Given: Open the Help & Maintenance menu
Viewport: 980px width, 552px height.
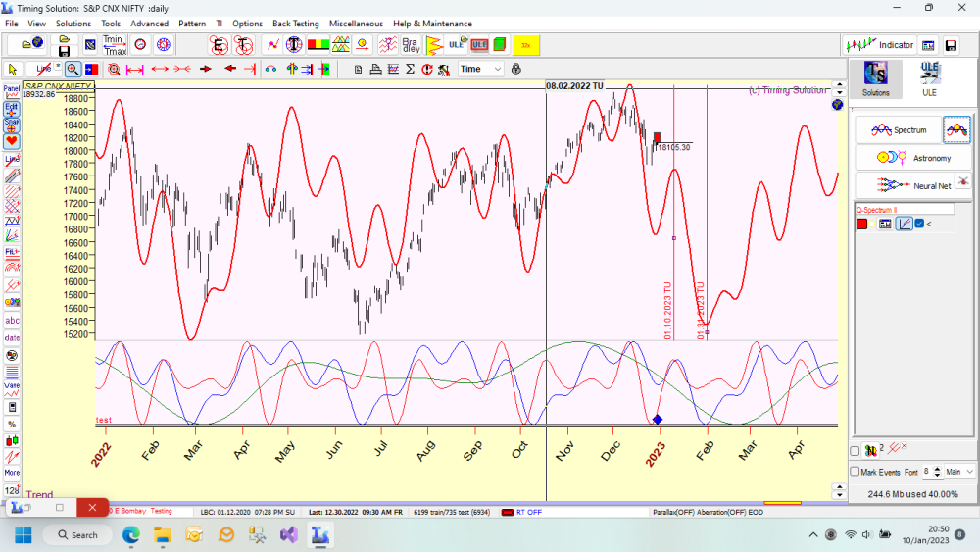Looking at the screenshot, I should coord(432,24).
